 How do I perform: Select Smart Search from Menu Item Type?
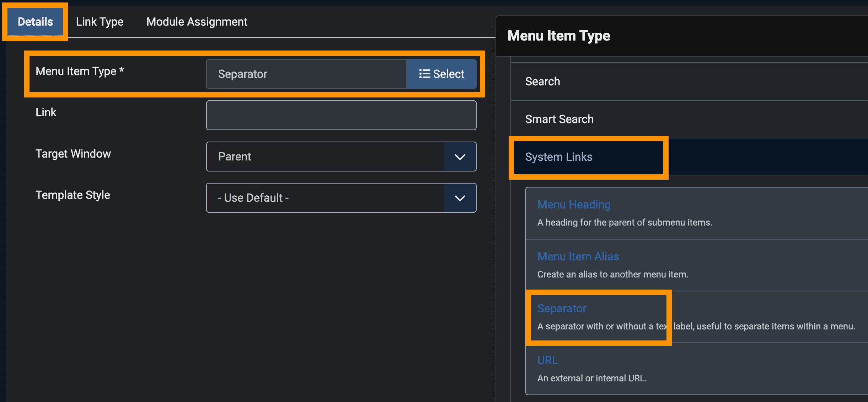click(558, 118)
